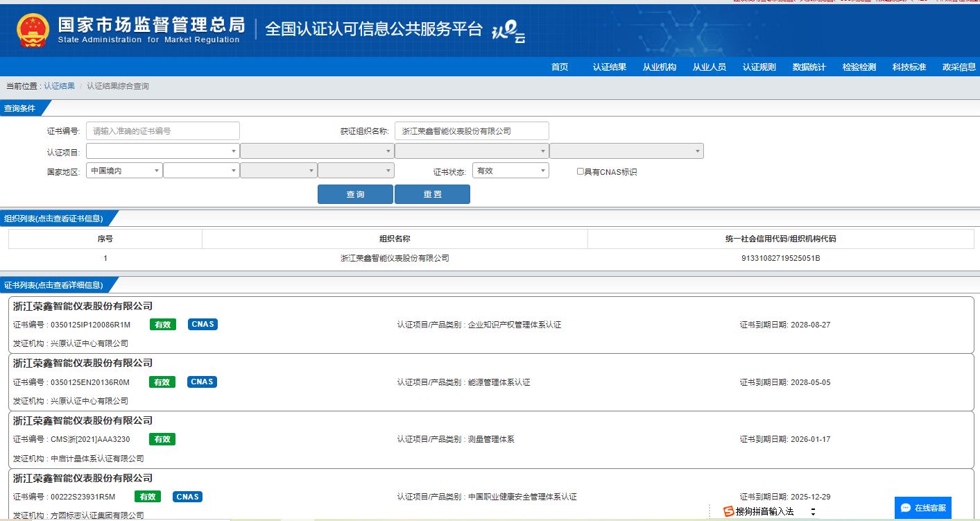Enable the 具有CNAS标识 checkbox
The height and width of the screenshot is (521, 980).
pos(581,171)
